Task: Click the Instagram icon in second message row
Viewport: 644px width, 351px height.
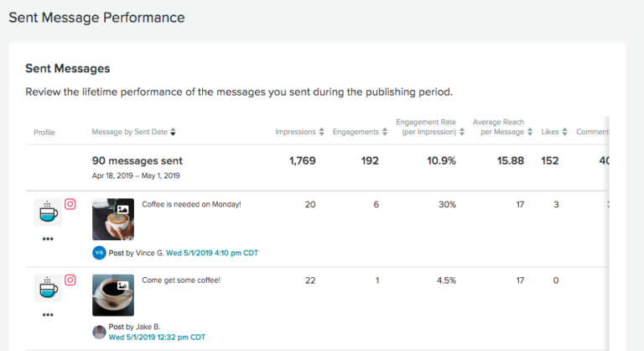Action: pyautogui.click(x=70, y=280)
